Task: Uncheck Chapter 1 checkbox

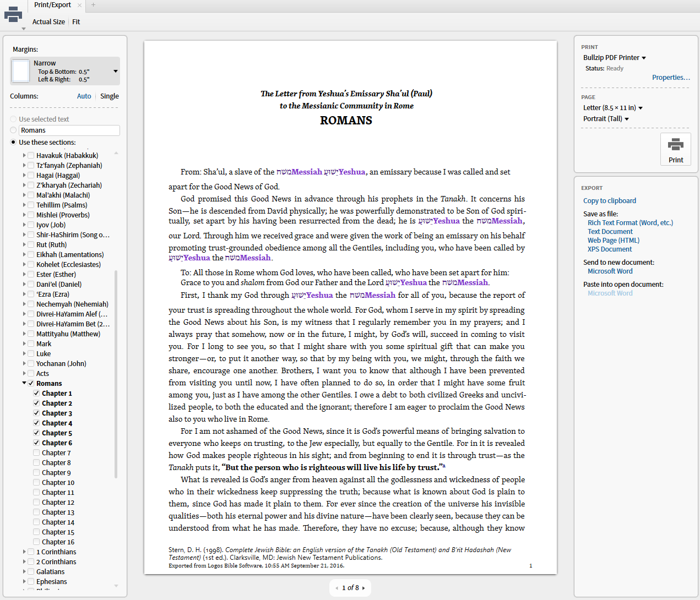Action: [36, 393]
